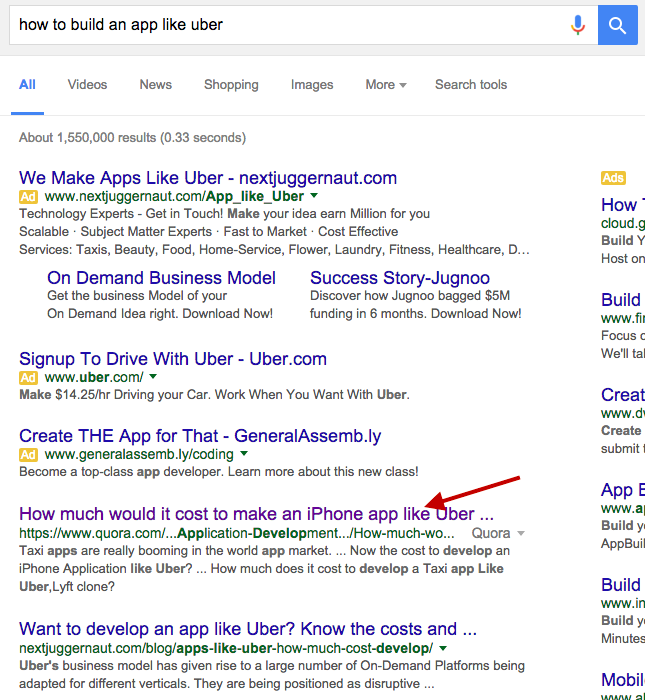Click the Ad badge beside nextjuggernaut URL
Viewport: 645px width, 700px height.
(x=28, y=196)
